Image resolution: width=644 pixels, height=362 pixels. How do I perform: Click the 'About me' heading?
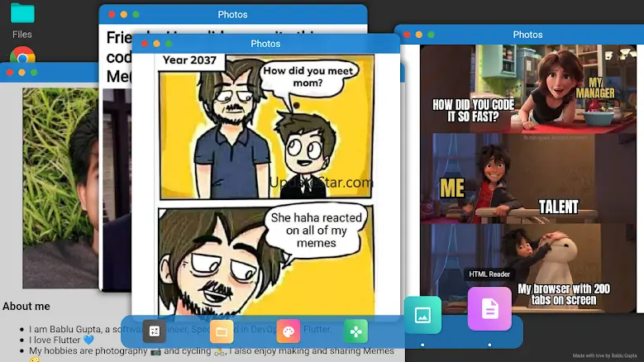[26, 306]
